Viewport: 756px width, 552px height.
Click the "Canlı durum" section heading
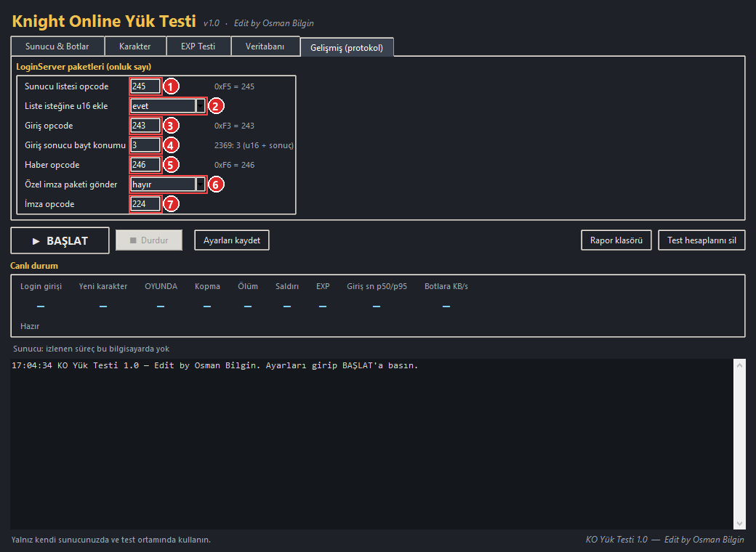[x=33, y=265]
